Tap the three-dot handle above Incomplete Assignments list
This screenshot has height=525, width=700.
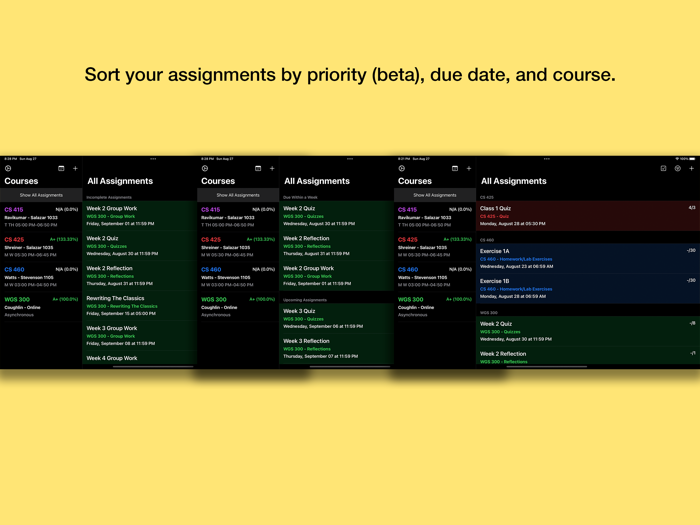(153, 158)
